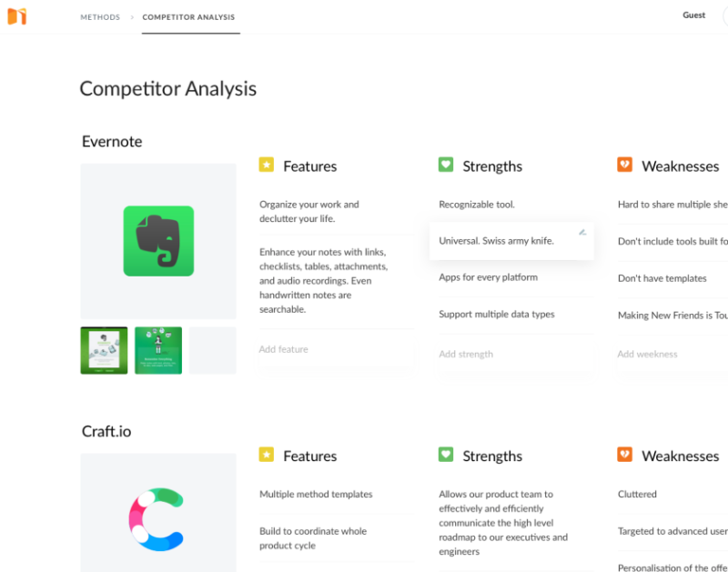Open the Guest user menu
Viewport: 728px width, 572px height.
[694, 15]
